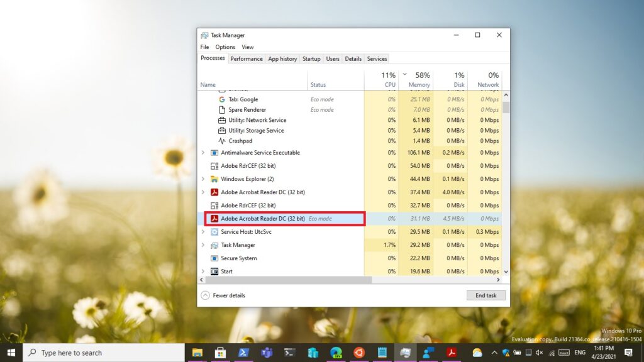Click the Secure System process icon
The image size is (644, 362).
click(214, 258)
